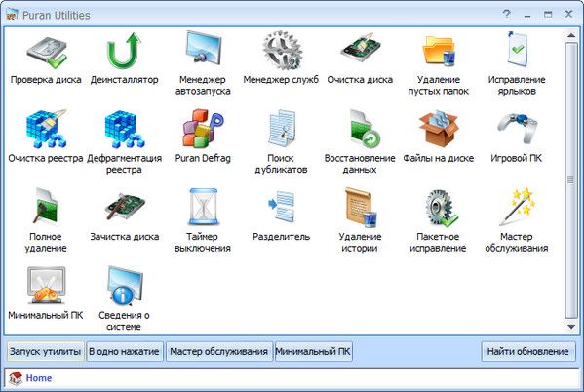The width and height of the screenshot is (584, 392).
Task: Open Очистка реестра blue cubes icon
Action: click(x=46, y=129)
